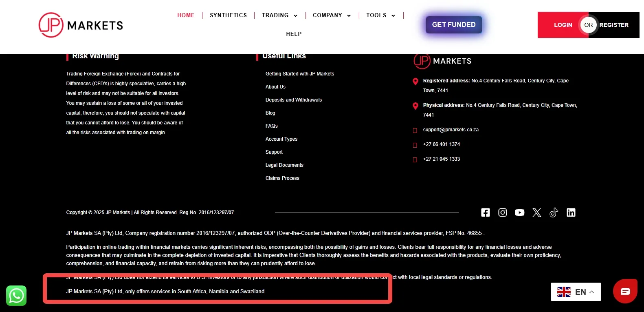Screen dimensions: 644x312
Task: Click the JP Markets header logo
Action: [81, 25]
